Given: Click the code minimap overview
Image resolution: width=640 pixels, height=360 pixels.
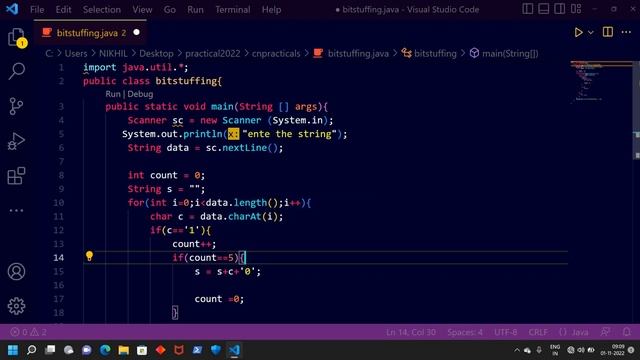Looking at the screenshot, I should (x=601, y=81).
